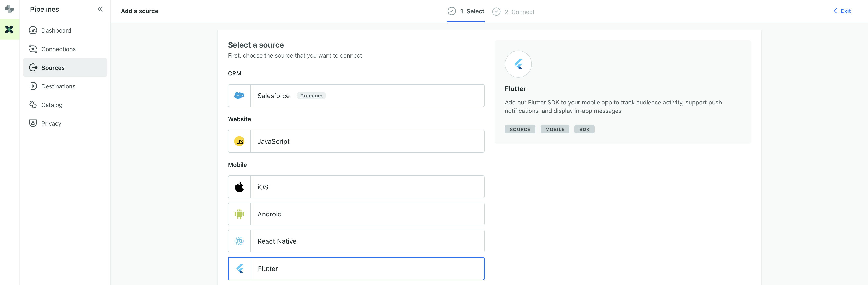This screenshot has height=285, width=868.
Task: Open Sources in the sidebar
Action: coord(65,67)
